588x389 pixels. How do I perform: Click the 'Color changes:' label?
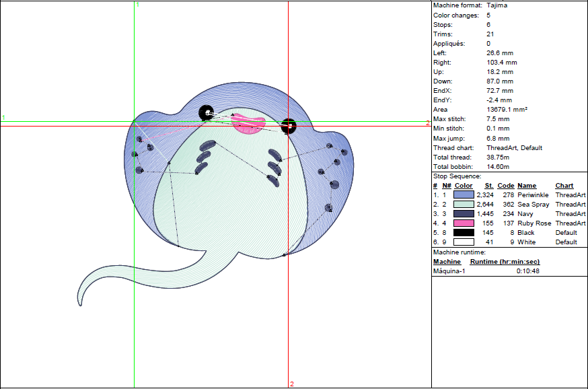[456, 15]
